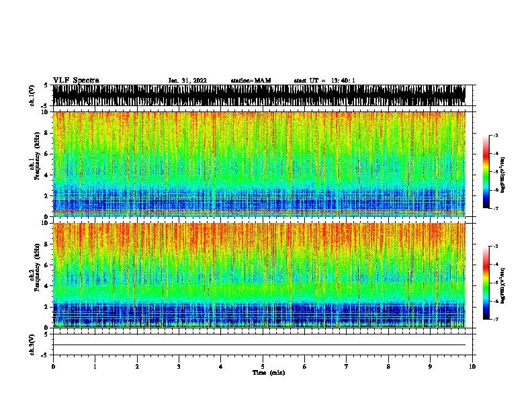Click the time axis tick label "4"
This screenshot has width=532, height=411.
(221, 367)
